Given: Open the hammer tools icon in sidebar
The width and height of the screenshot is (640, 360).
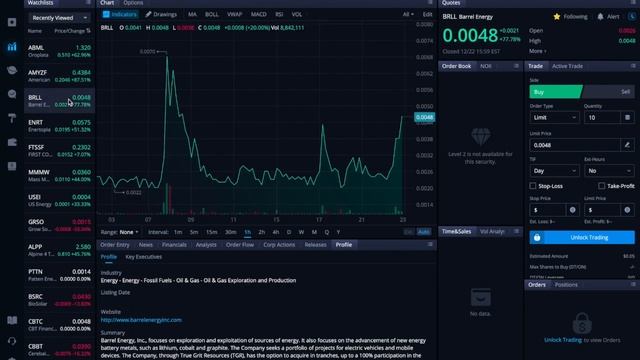Looking at the screenshot, I should pos(12,118).
